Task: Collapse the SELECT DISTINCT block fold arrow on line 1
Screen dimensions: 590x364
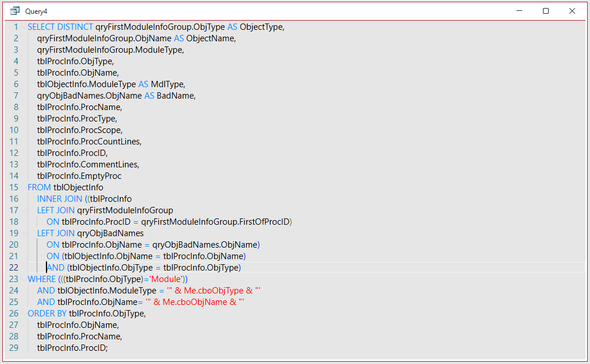Action: pyautogui.click(x=24, y=27)
